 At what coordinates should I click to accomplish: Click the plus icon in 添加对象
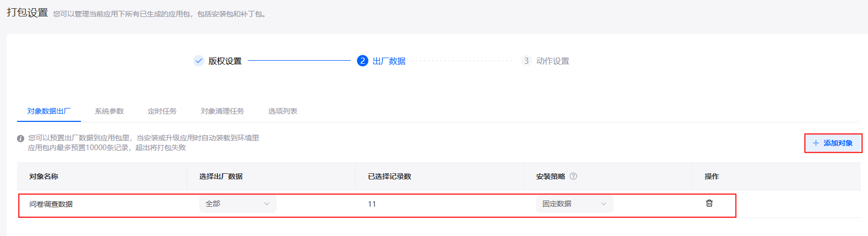coord(816,143)
